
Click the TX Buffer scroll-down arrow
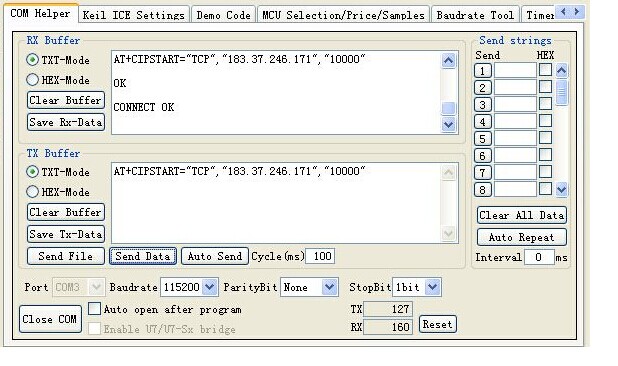[x=449, y=234]
